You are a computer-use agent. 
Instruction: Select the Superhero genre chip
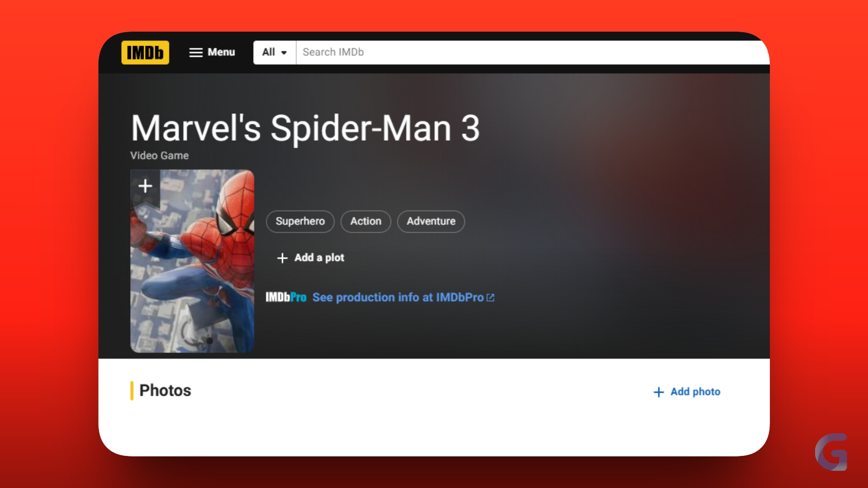tap(300, 221)
